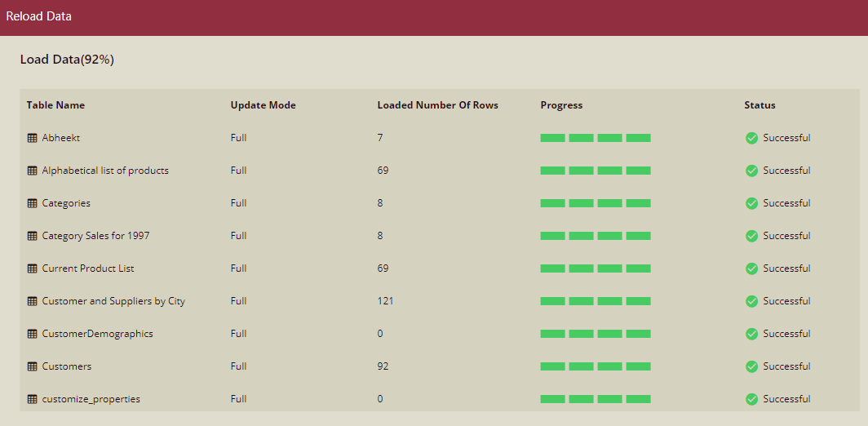
Task: Click the table icon beside customize_properties
Action: [x=33, y=399]
